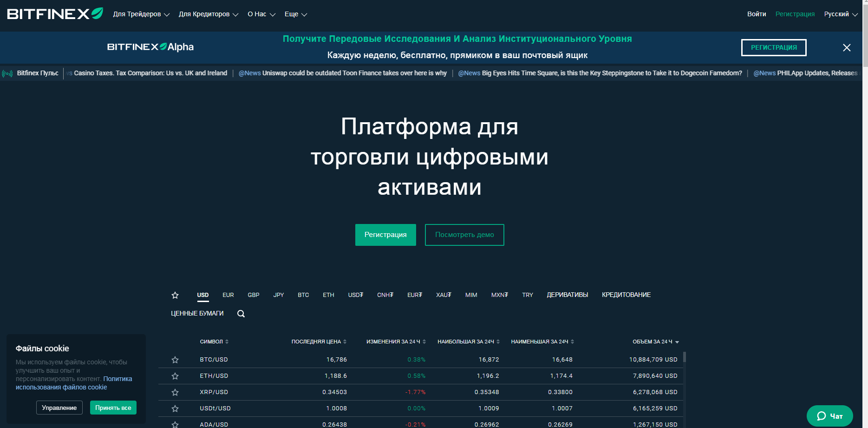Show favorites using the star filter tab
Screen dimensions: 868x428
(x=175, y=295)
